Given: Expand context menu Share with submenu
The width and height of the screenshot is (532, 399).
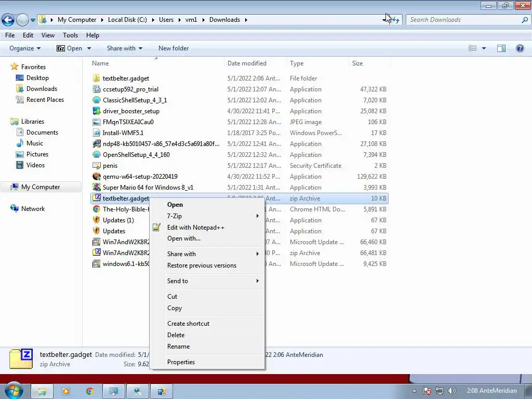Looking at the screenshot, I should point(207,254).
